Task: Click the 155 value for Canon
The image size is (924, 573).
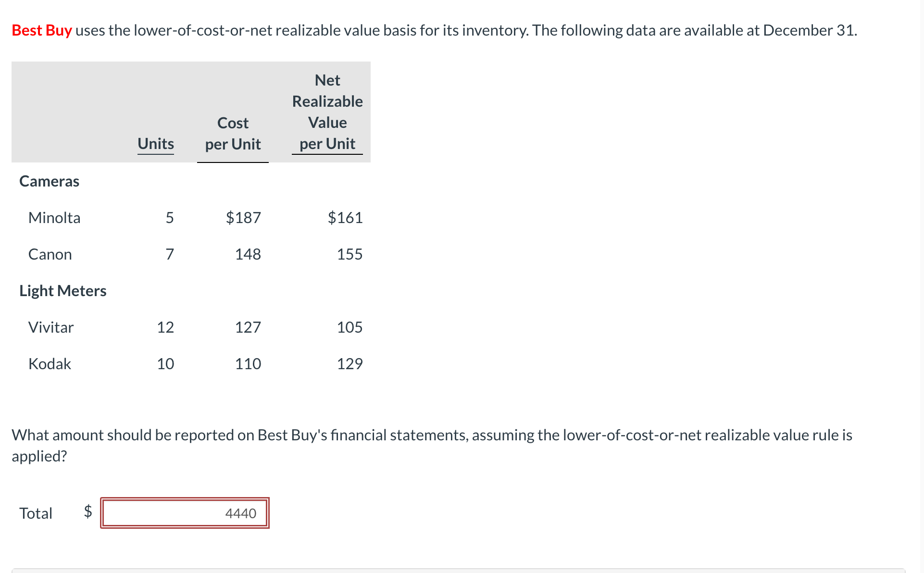Action: pyautogui.click(x=350, y=254)
